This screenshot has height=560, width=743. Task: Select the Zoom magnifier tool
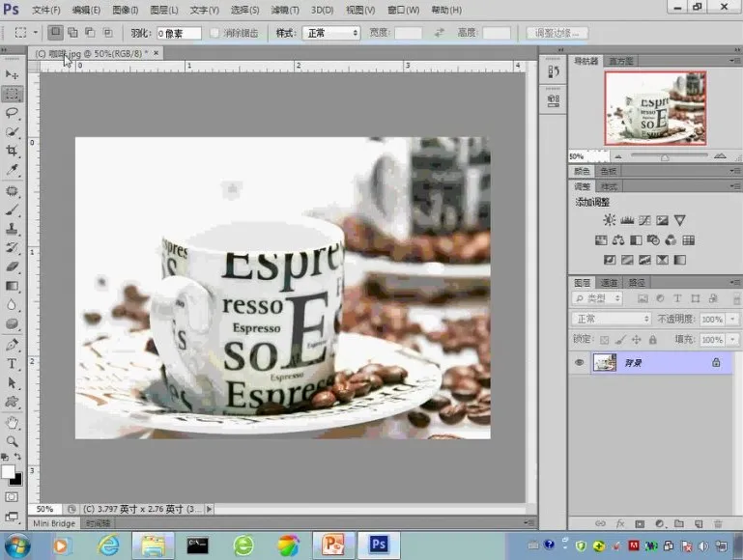pos(13,440)
